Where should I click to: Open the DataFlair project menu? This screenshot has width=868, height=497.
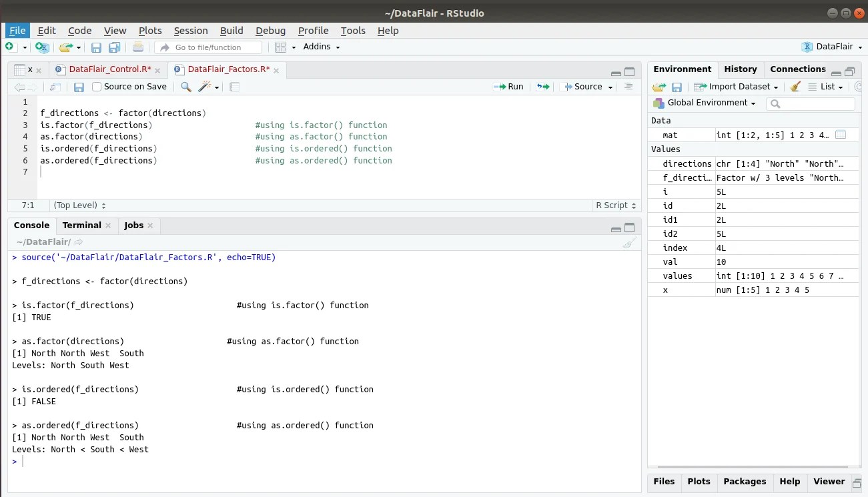(832, 47)
